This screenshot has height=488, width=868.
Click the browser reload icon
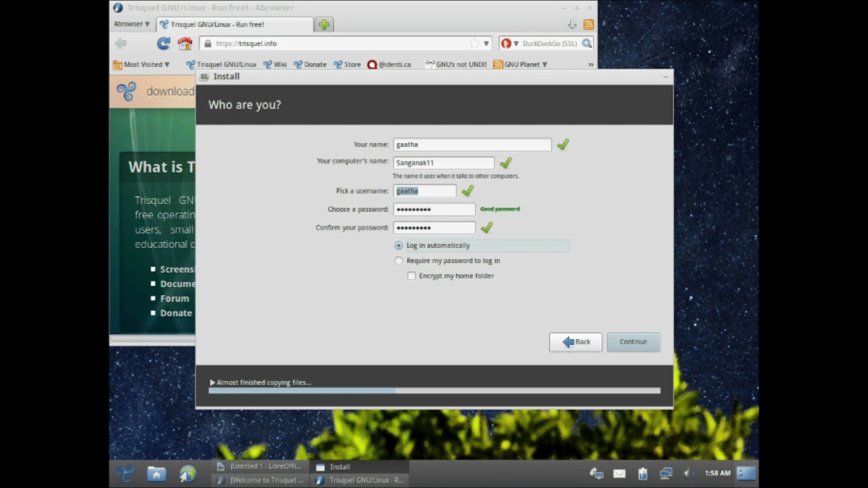click(x=163, y=43)
